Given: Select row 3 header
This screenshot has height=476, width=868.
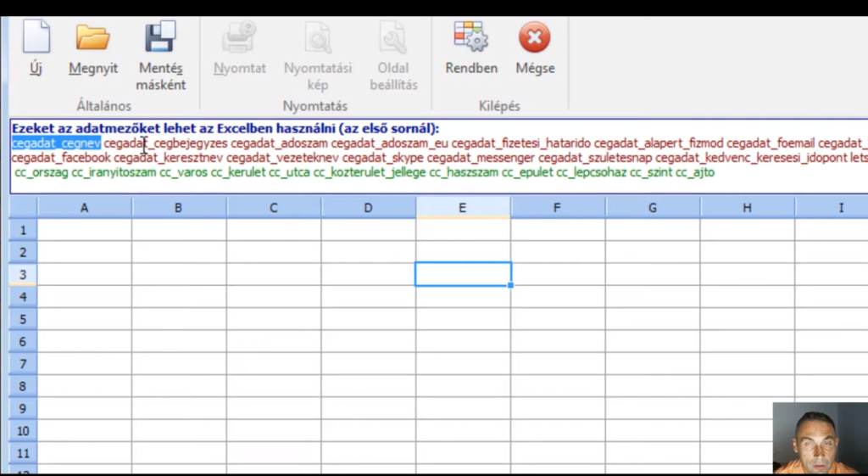Looking at the screenshot, I should (x=23, y=274).
